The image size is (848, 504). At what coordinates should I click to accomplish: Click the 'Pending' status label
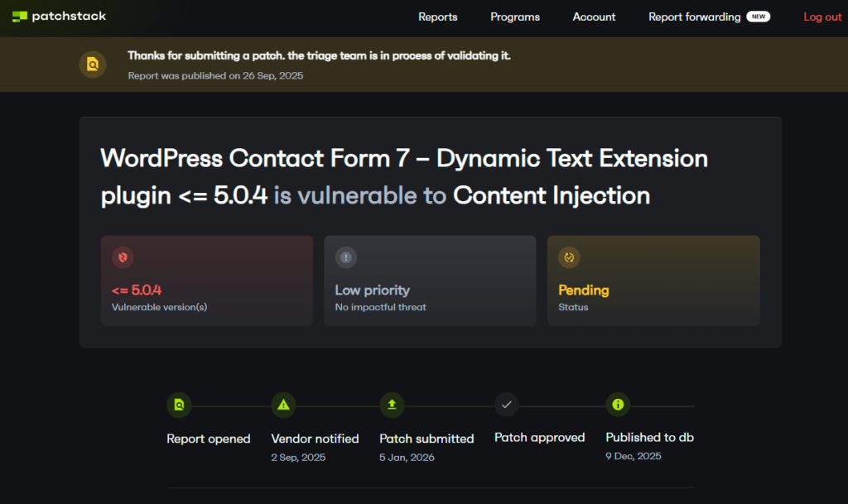click(x=584, y=290)
